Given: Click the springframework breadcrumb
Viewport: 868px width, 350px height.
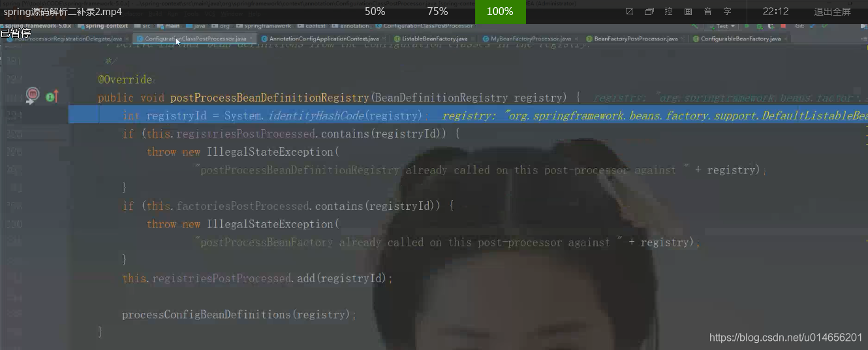Looking at the screenshot, I should pos(264,26).
